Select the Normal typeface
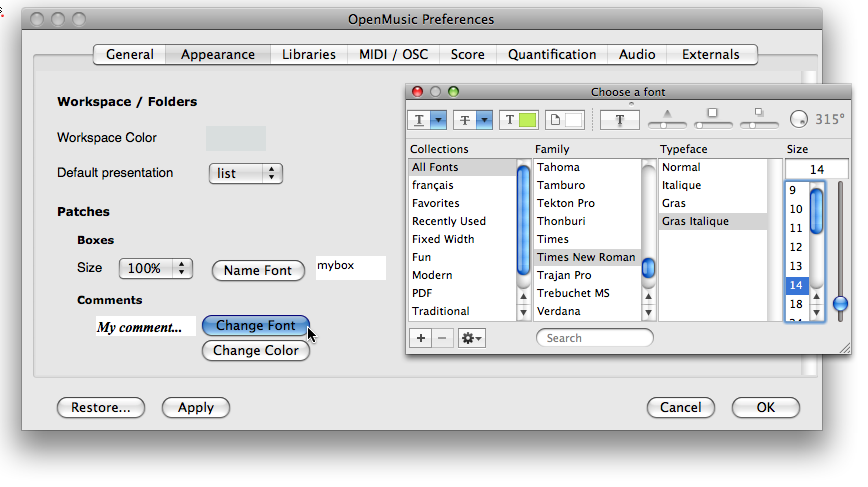 (x=712, y=167)
